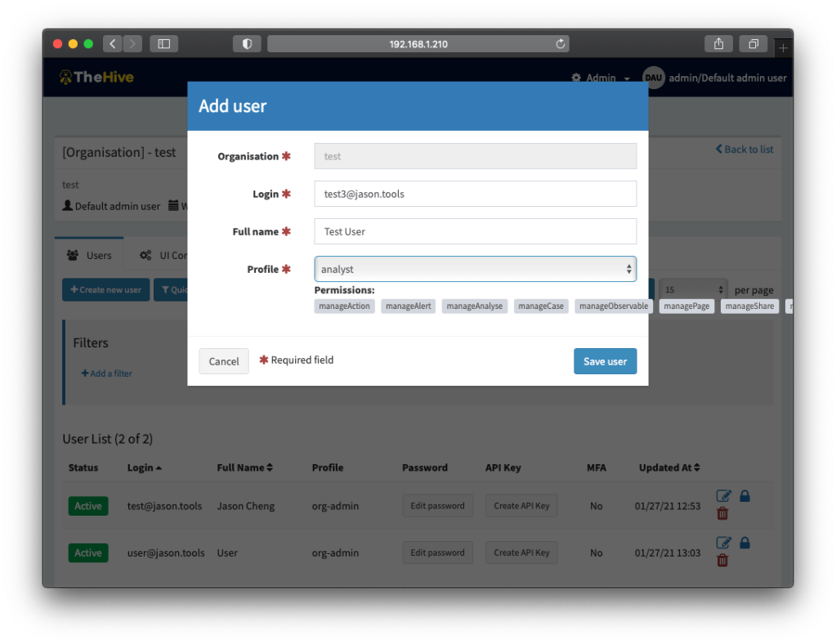Open the per page count dropdown

(693, 290)
